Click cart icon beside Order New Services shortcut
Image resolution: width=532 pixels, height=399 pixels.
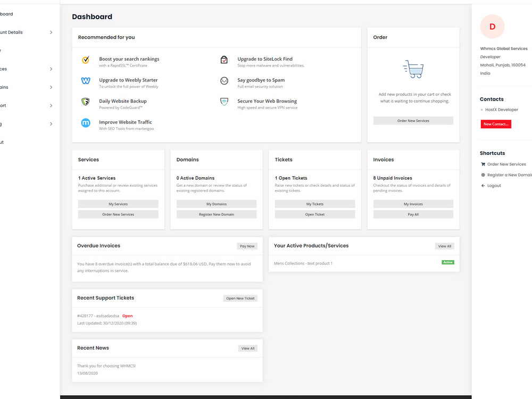(483, 164)
